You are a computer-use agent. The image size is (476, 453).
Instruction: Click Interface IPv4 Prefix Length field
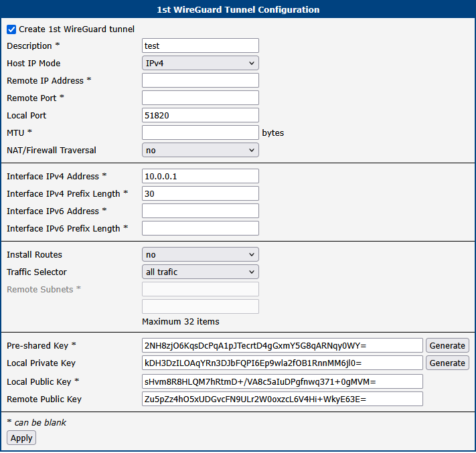200,193
